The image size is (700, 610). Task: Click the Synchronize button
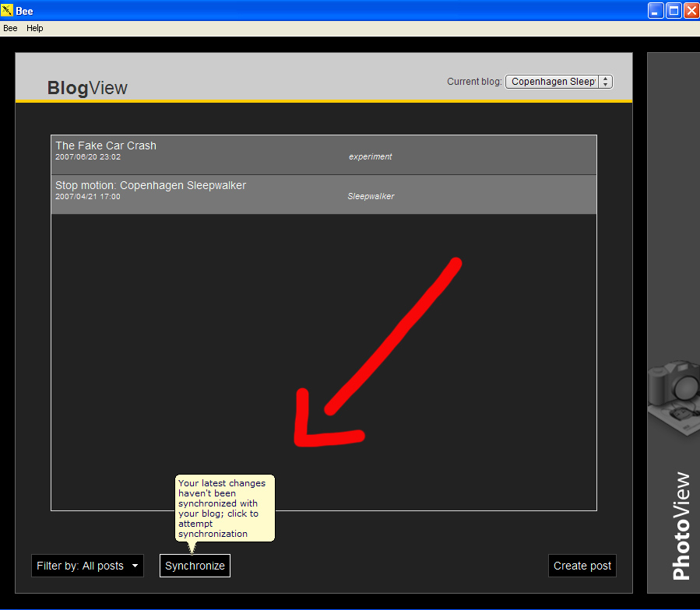195,566
